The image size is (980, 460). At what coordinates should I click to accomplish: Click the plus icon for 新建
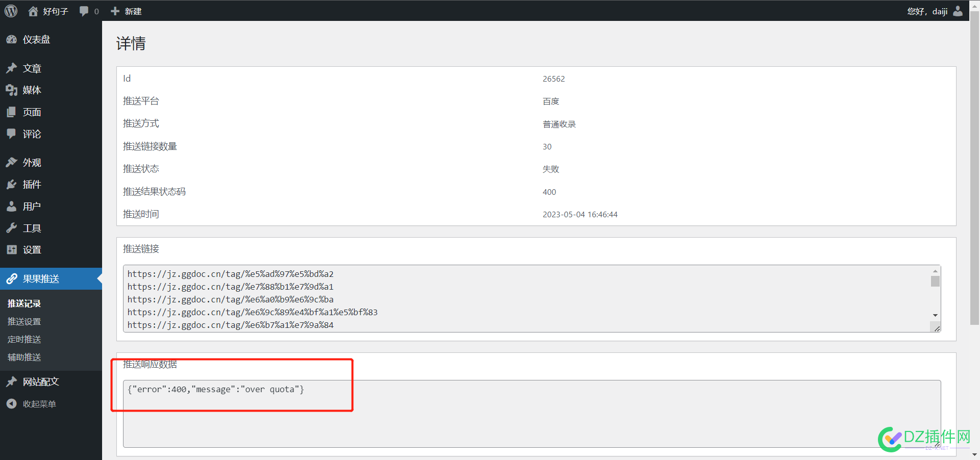coord(115,11)
